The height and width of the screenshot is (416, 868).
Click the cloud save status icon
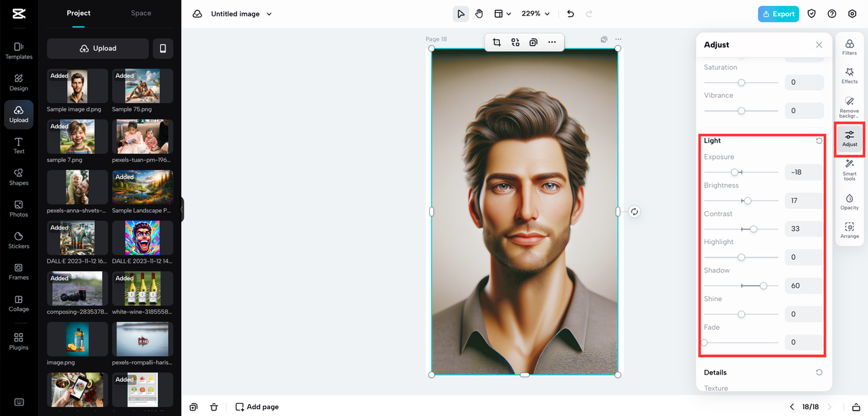[197, 14]
